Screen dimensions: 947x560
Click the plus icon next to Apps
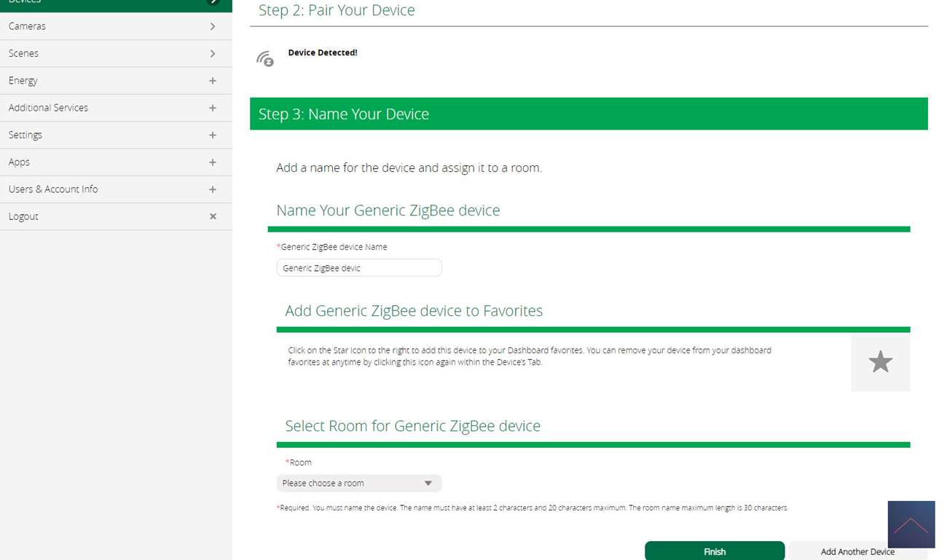coord(213,162)
